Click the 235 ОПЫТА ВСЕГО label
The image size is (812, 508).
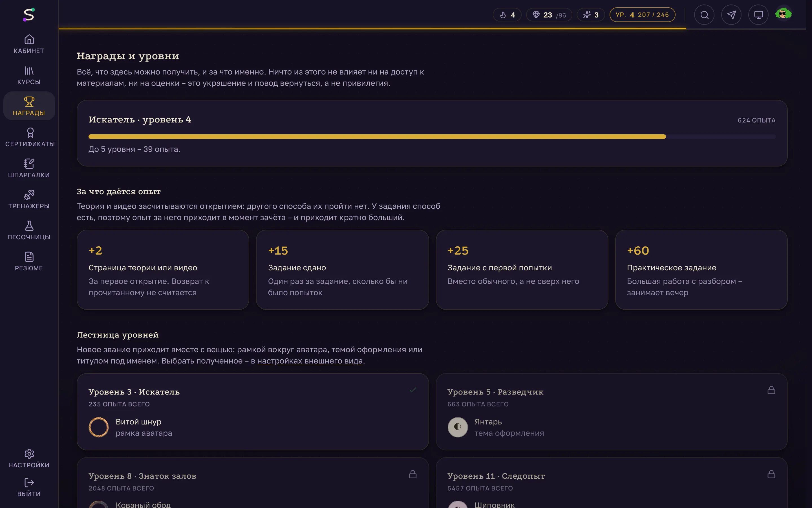point(119,404)
